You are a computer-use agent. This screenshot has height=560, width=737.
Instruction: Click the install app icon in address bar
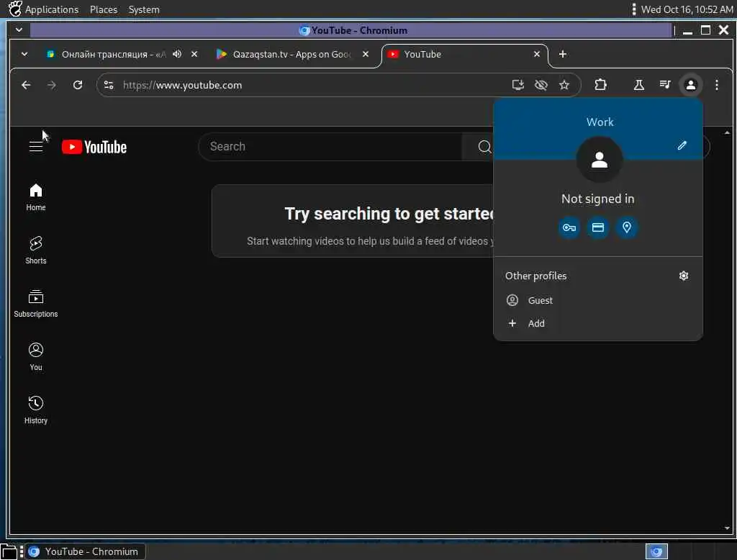[518, 85]
